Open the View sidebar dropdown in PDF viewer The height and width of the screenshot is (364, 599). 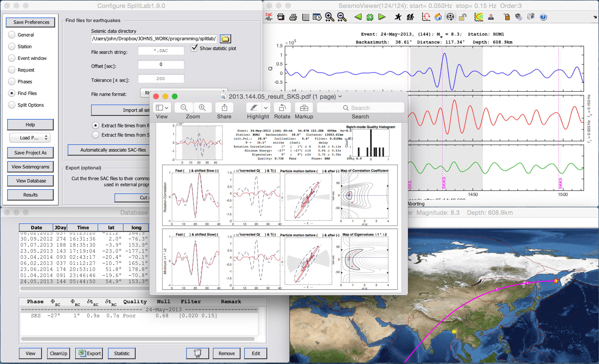pos(162,108)
